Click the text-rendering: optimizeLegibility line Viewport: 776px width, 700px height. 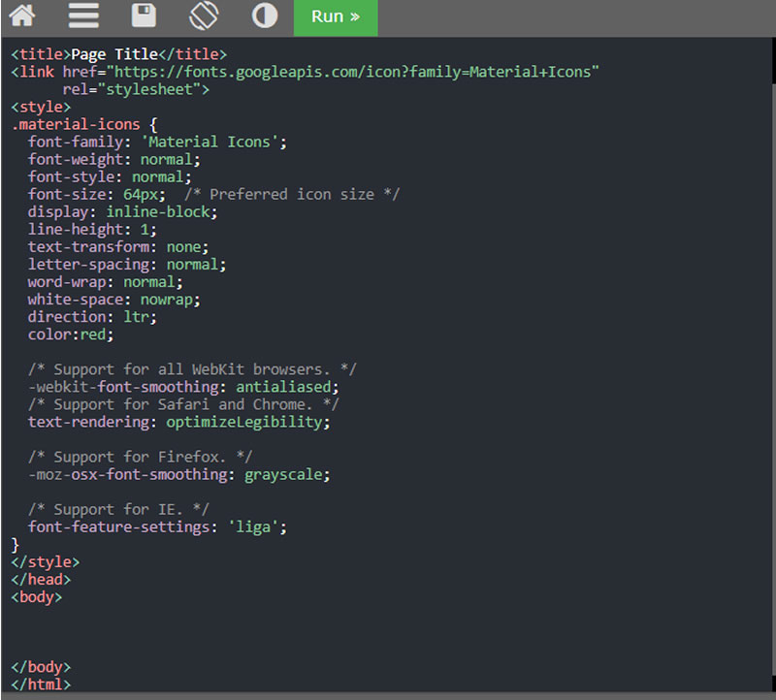178,423
